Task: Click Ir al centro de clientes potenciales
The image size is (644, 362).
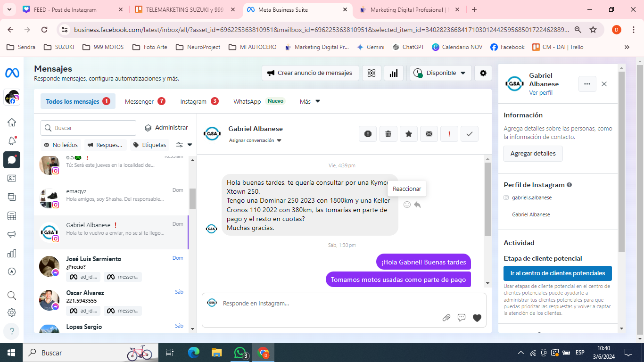Action: tap(557, 273)
